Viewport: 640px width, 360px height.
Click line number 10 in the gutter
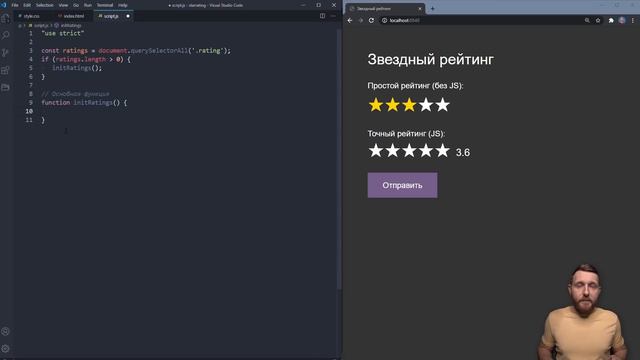(29, 111)
